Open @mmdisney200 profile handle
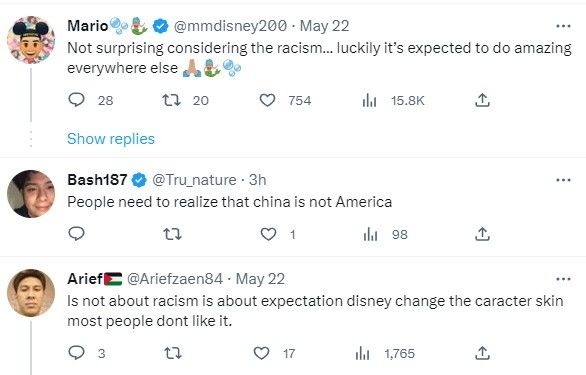Screen dimensions: 586x375 [231, 26]
